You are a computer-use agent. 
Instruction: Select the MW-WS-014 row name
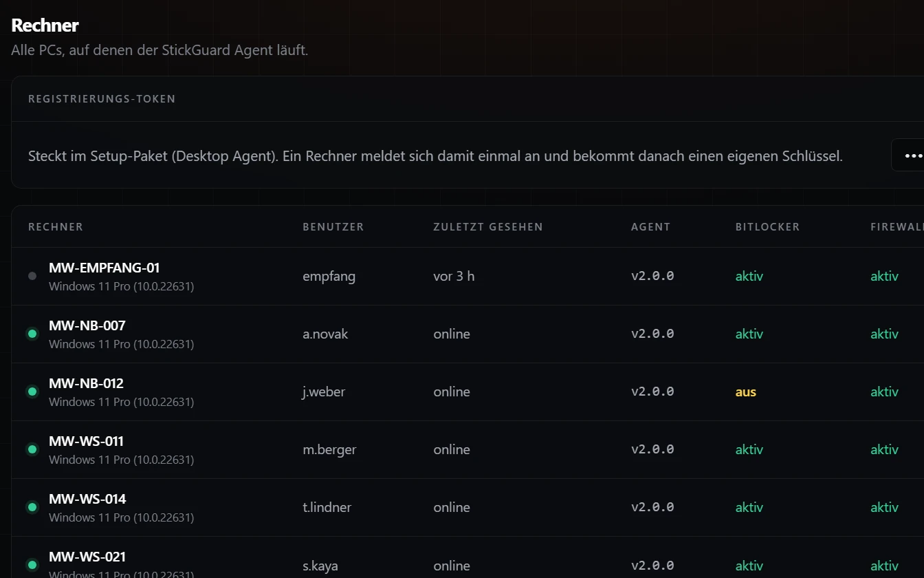tap(87, 499)
